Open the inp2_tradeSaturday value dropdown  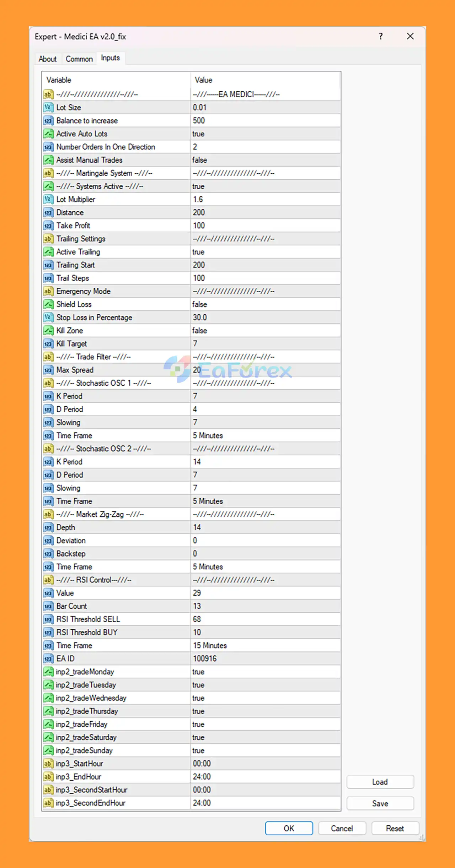265,737
